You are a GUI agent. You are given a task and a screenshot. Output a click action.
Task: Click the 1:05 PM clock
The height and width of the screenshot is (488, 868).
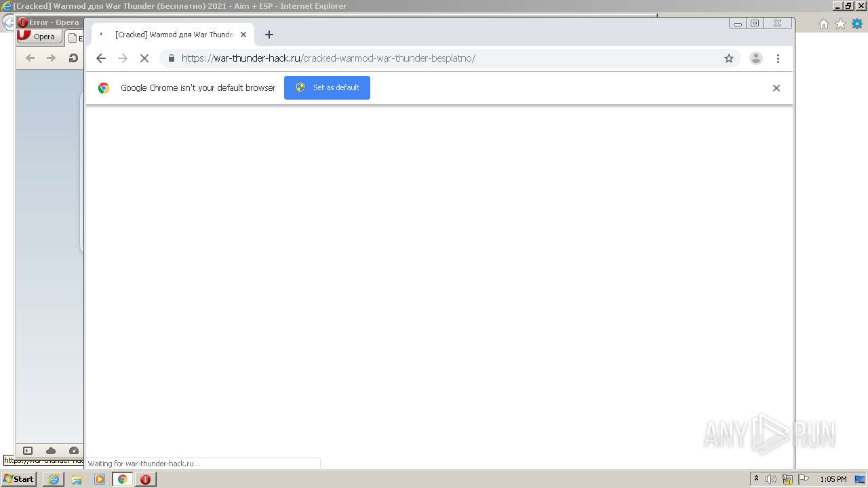coord(833,479)
